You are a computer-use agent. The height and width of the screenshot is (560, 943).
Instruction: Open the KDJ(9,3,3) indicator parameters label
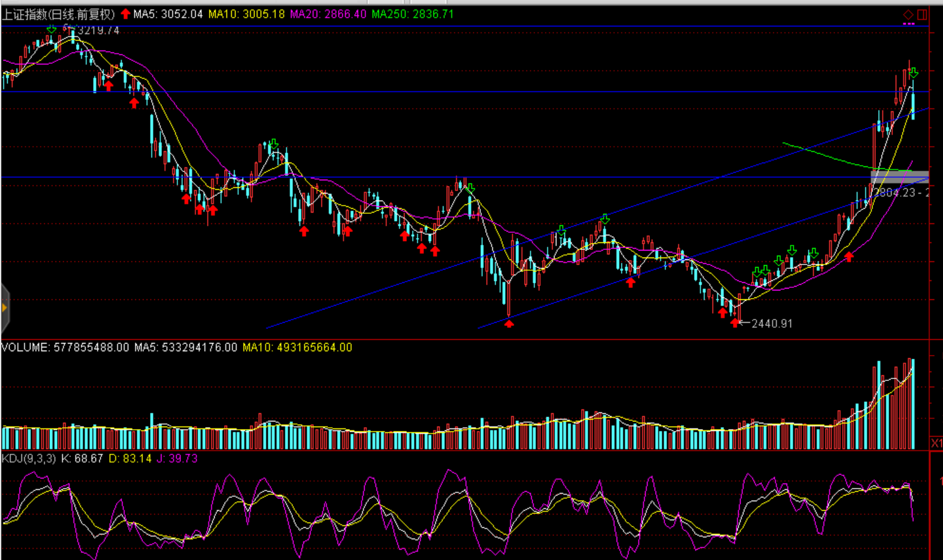(29, 458)
